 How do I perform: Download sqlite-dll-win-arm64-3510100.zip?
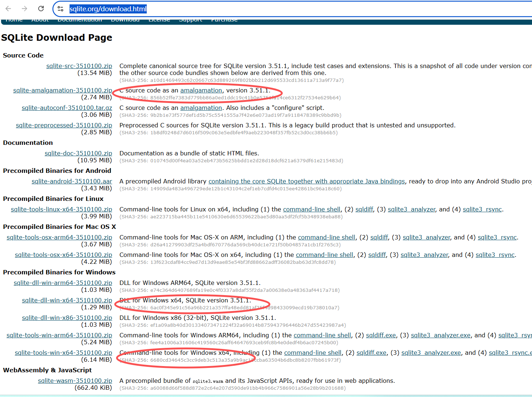point(63,283)
